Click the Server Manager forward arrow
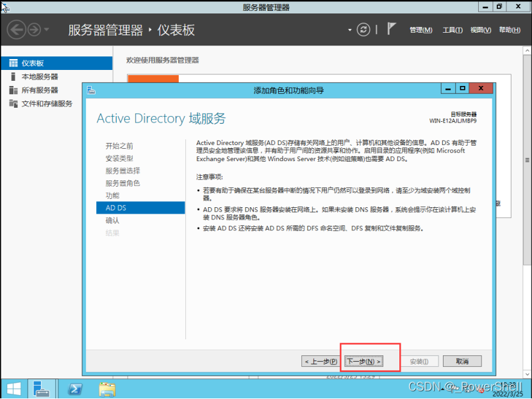 click(34, 30)
